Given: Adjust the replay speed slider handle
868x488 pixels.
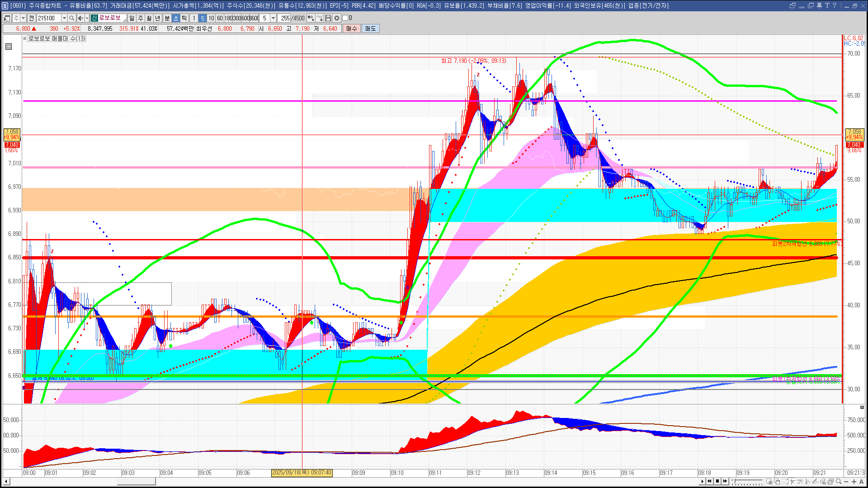Looking at the screenshot, I should point(734,481).
